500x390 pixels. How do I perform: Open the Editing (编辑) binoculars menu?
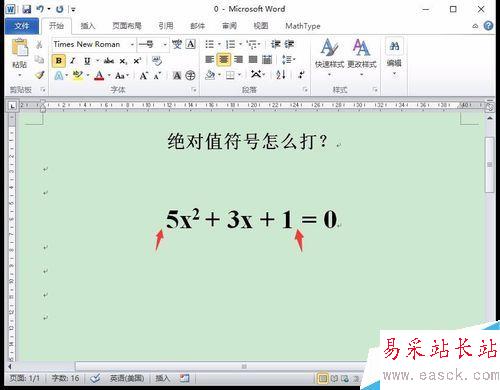coord(394,57)
